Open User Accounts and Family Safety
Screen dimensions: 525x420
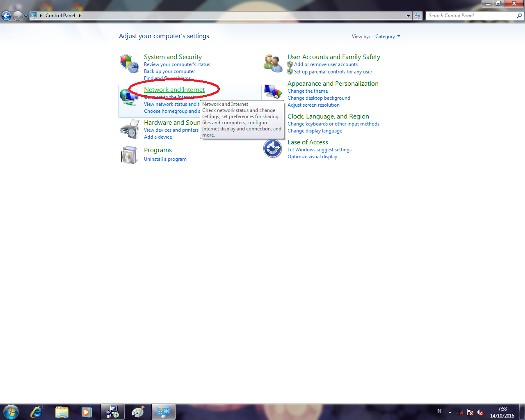[x=334, y=57]
